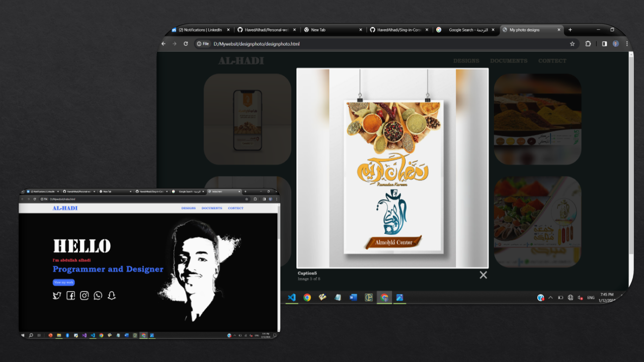Image resolution: width=644 pixels, height=362 pixels.
Task: Click the DOCUMENTS link in the white navbar
Action: pos(212,208)
